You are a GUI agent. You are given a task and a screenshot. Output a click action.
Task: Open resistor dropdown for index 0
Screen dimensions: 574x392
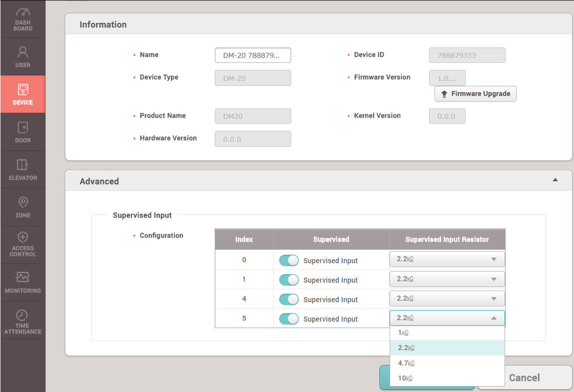point(447,259)
